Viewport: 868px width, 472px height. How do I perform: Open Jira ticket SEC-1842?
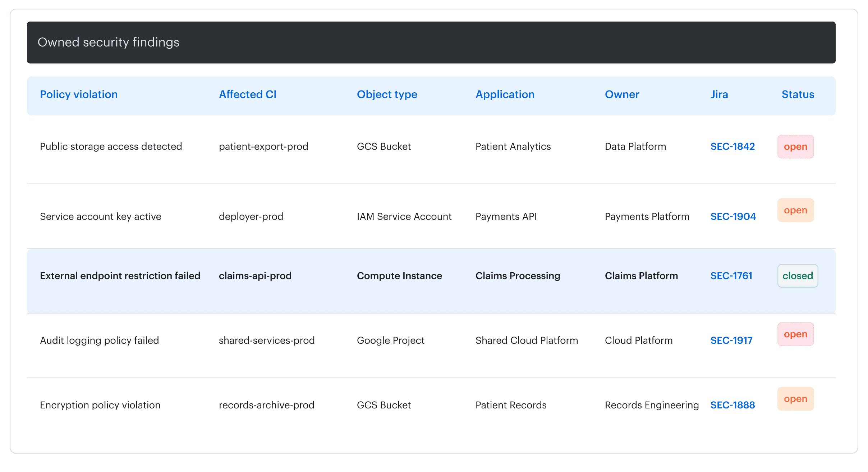point(732,147)
